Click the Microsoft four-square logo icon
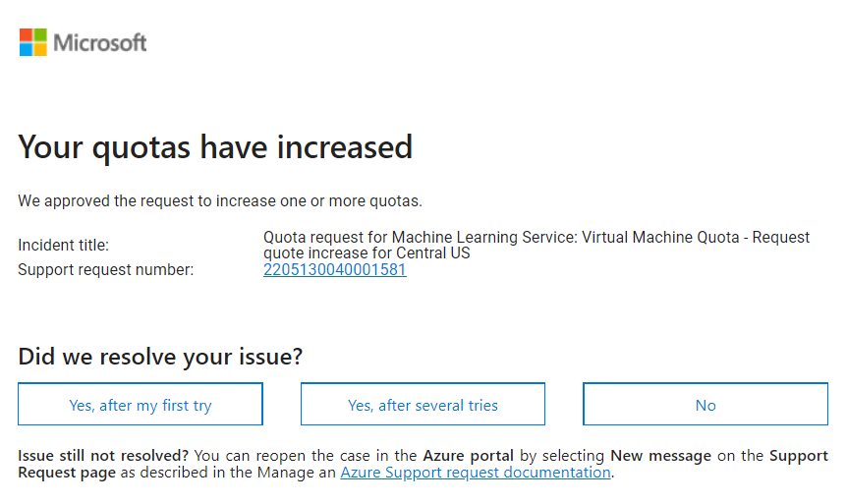The image size is (847, 504). tap(33, 42)
